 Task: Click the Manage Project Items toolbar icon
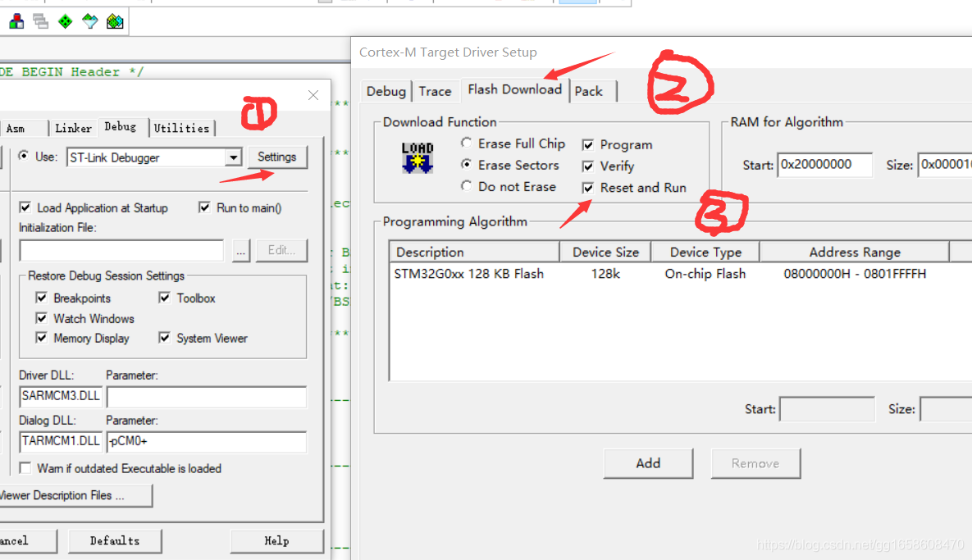16,22
